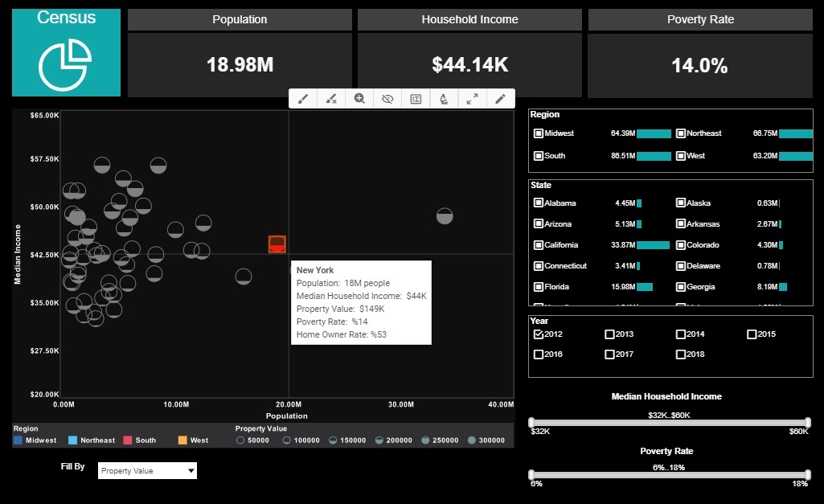This screenshot has height=504, width=824.
Task: Check the 2015 year checkbox
Action: tap(752, 334)
